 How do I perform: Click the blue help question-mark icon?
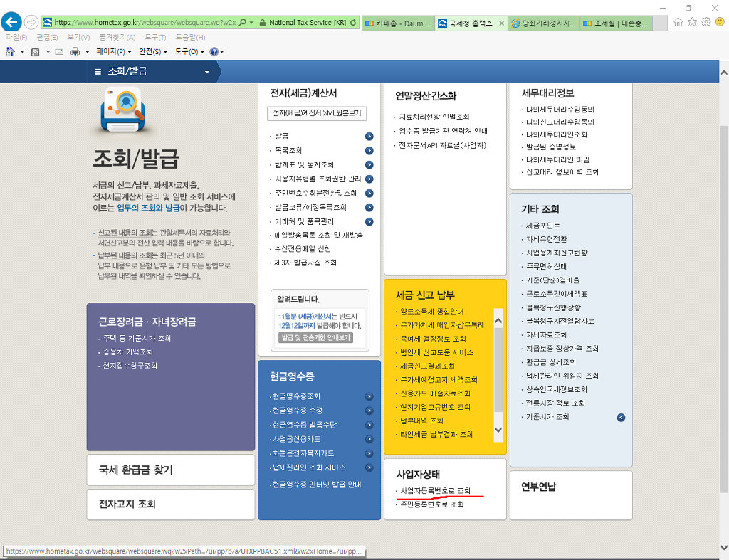tap(214, 52)
